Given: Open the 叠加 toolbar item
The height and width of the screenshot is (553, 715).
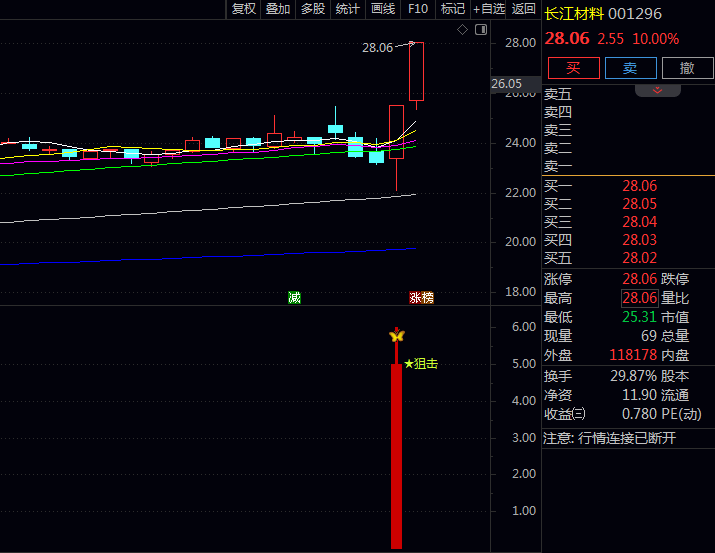Looking at the screenshot, I should (x=278, y=9).
